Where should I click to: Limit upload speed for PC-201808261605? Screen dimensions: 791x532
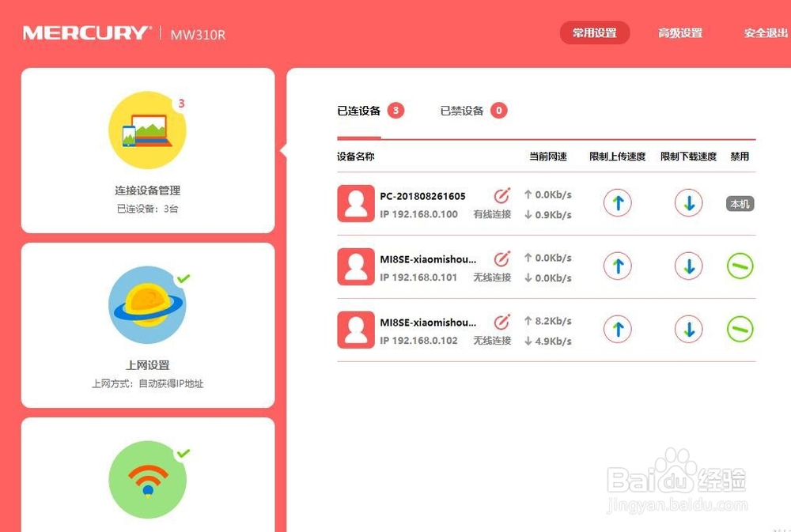tap(618, 202)
